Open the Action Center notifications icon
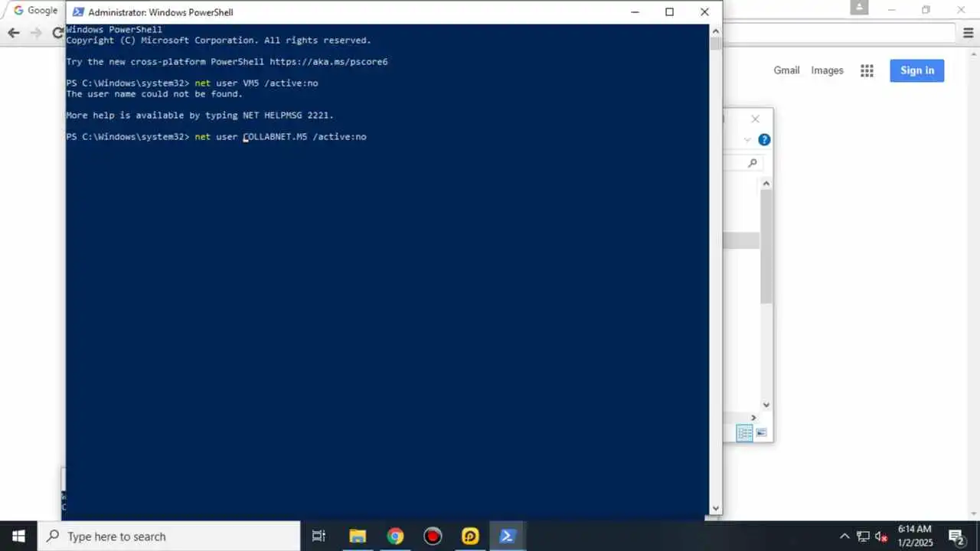The image size is (980, 551). [955, 536]
